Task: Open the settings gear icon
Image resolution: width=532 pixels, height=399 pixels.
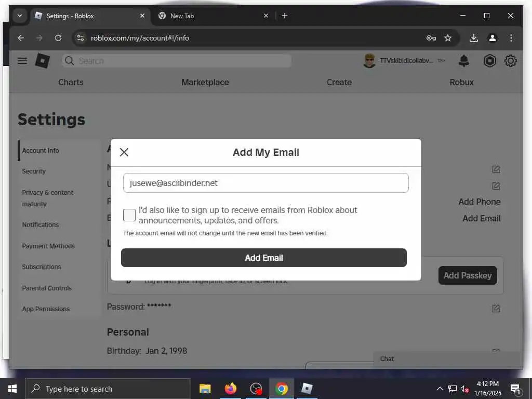Action: (x=510, y=61)
